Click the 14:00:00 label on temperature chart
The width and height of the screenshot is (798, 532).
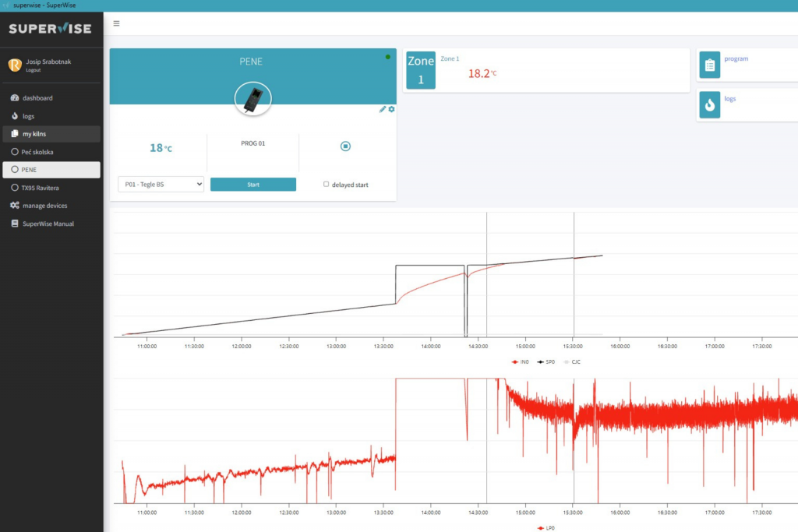point(430,347)
